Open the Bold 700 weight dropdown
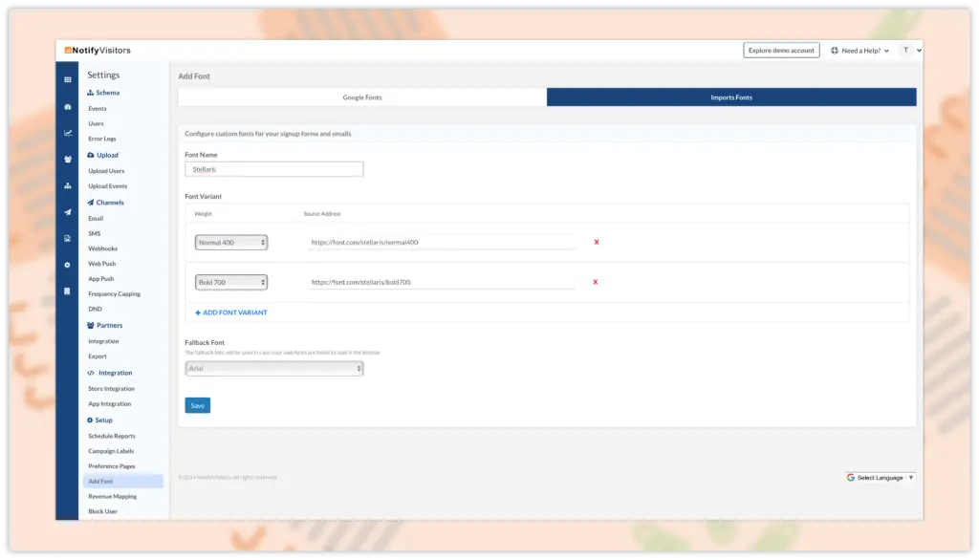This screenshot has height=560, width=979. pyautogui.click(x=230, y=282)
